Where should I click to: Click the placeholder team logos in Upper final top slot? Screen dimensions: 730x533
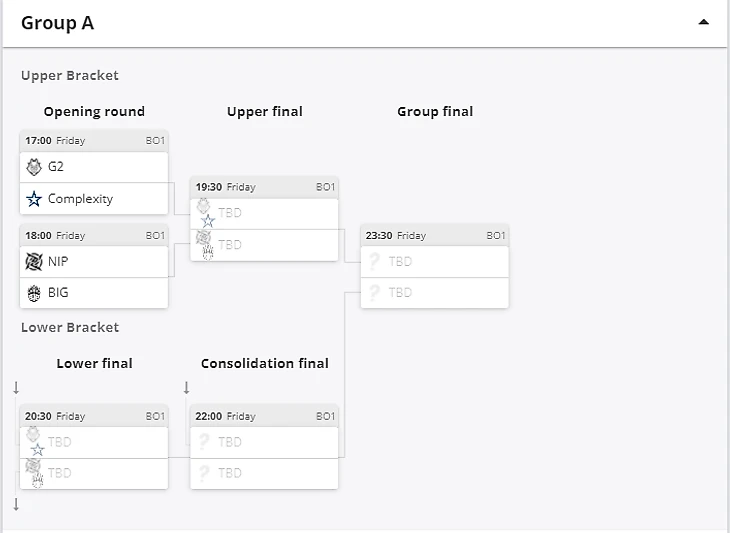click(205, 212)
